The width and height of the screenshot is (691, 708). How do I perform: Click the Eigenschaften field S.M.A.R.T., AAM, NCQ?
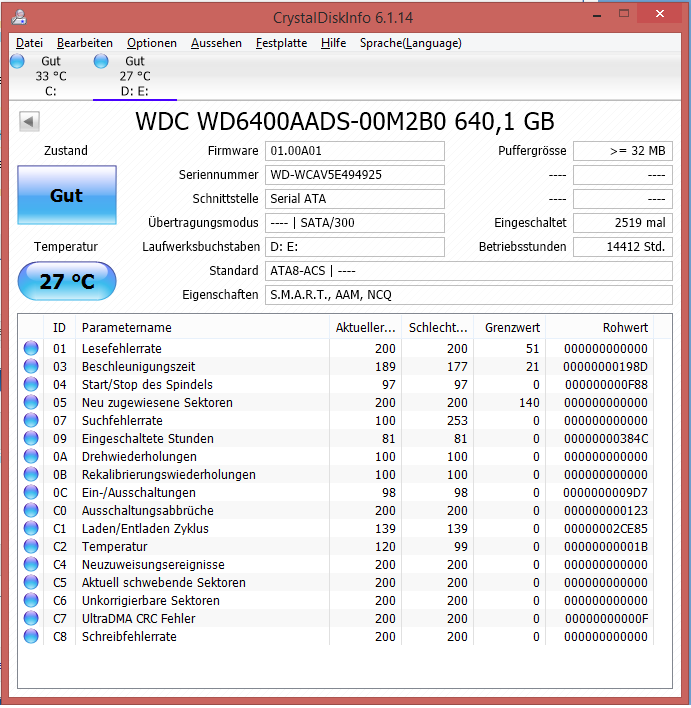469,295
